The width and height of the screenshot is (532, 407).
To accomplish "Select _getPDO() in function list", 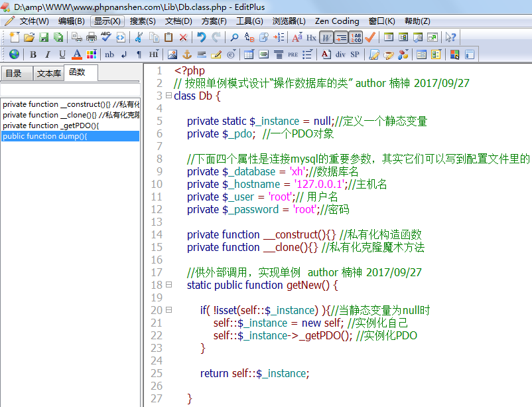I will (70, 125).
